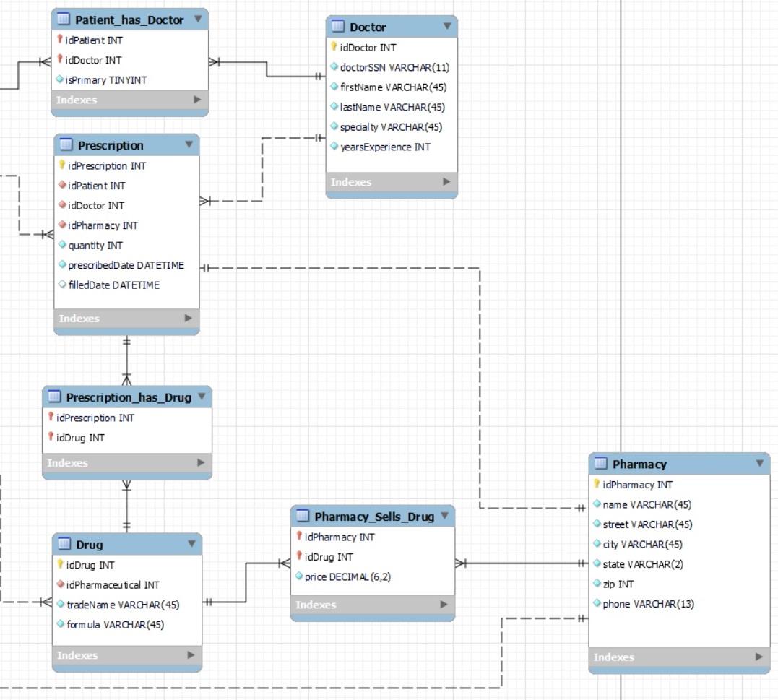Select the 'formula VARCHAR(45)' column in Drug
This screenshot has width=778, height=700.
(x=127, y=625)
